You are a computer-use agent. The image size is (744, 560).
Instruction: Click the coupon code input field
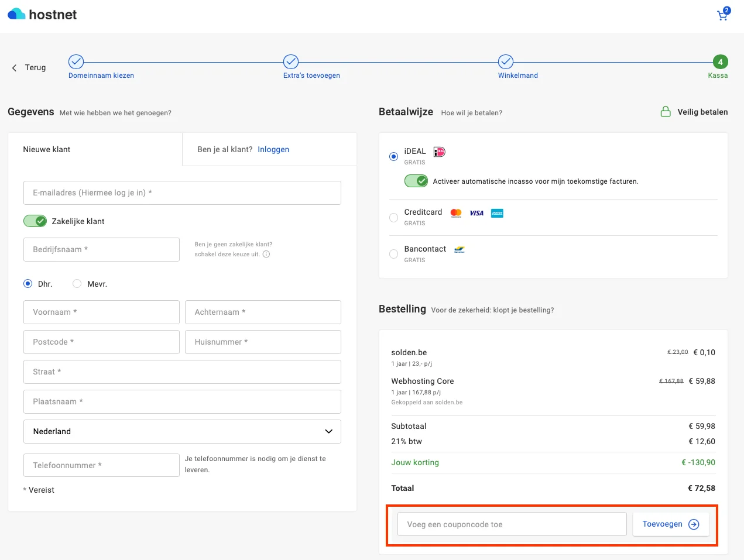pyautogui.click(x=512, y=524)
